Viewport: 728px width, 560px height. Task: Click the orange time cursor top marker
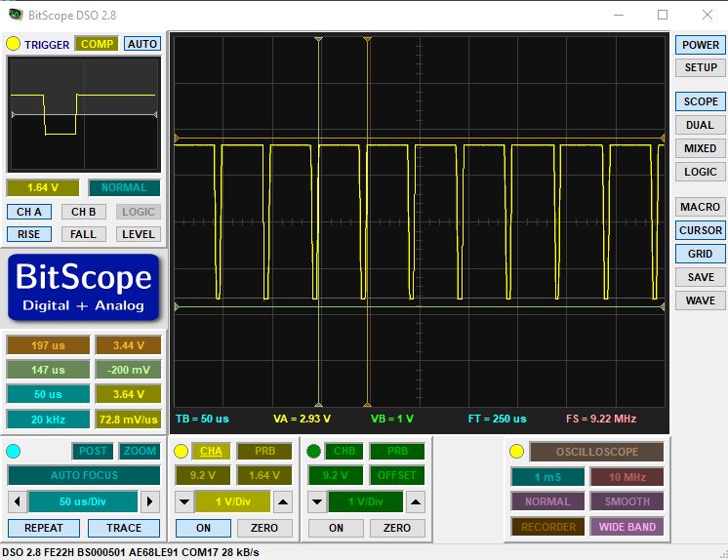pos(367,39)
